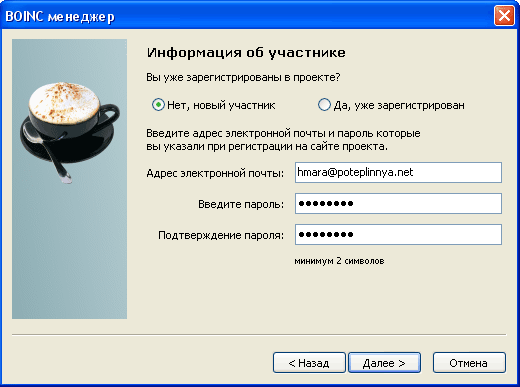The height and width of the screenshot is (387, 520).
Task: Click the "Вы уже зарегистрированы в проекте?" question
Action: (x=243, y=77)
